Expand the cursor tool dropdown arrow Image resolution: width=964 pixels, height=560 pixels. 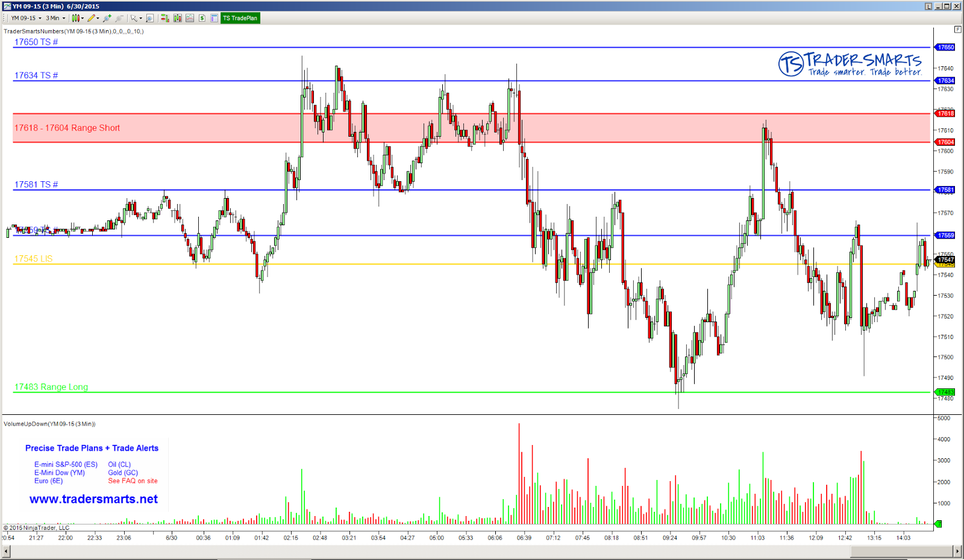140,18
